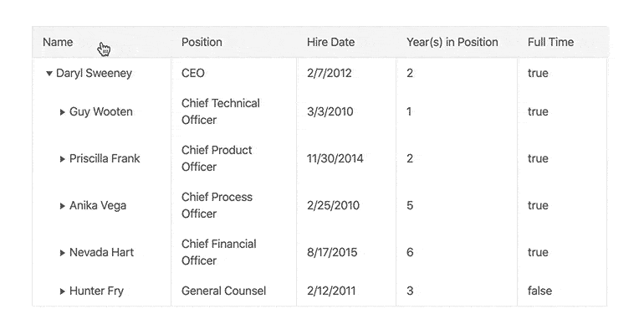Collapse the Daryl Sweeney row
Image resolution: width=644 pixels, height=335 pixels.
coord(49,74)
